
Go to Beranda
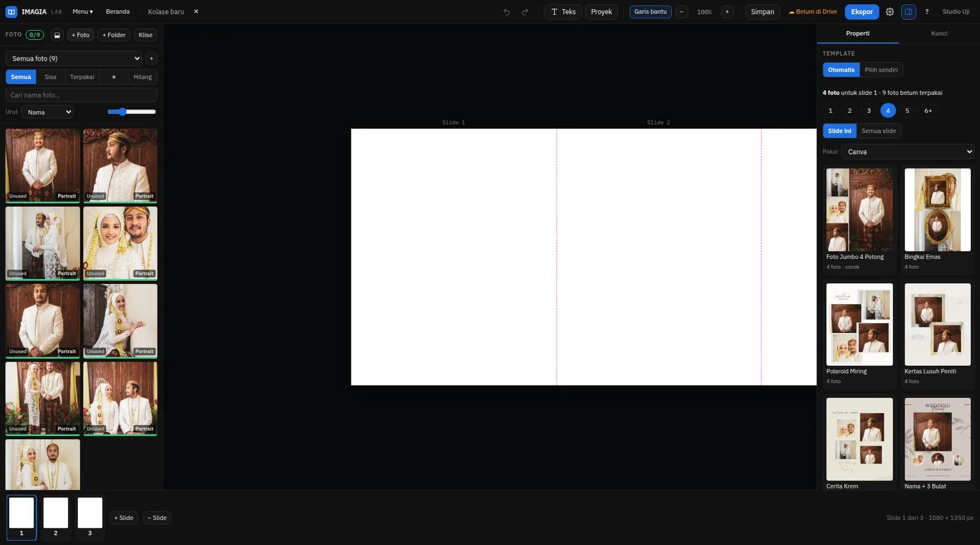118,12
